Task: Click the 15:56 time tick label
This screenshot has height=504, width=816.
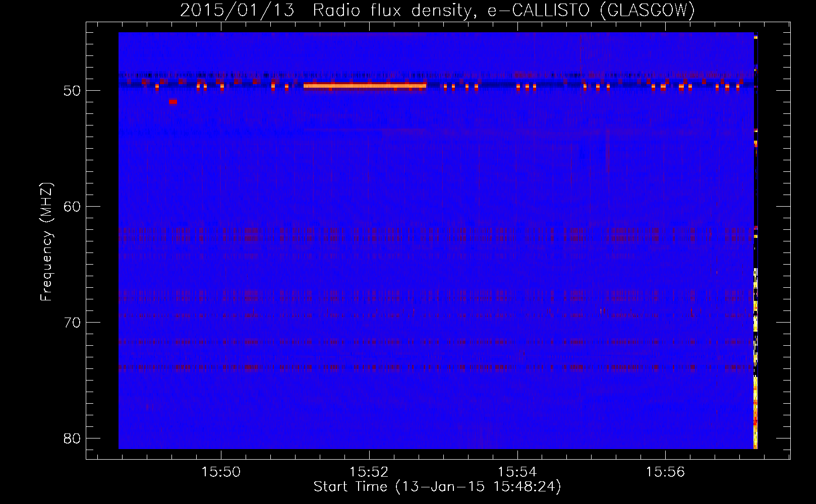Action: pyautogui.click(x=666, y=472)
